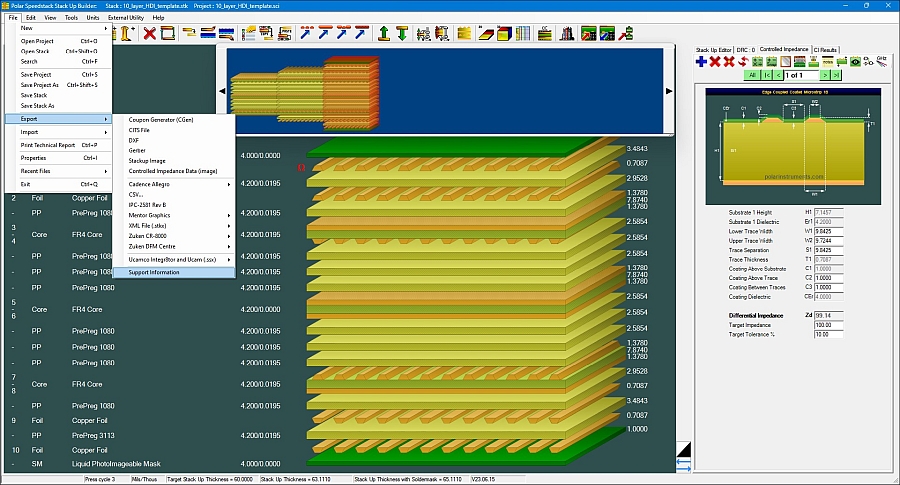
Task: Click the Trace Separation S1 field
Action: pyautogui.click(x=829, y=250)
